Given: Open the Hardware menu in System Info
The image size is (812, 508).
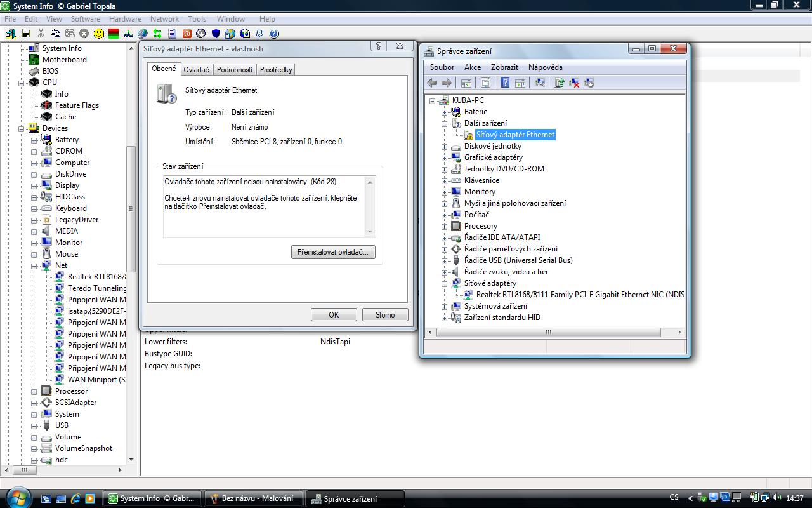Looking at the screenshot, I should (x=126, y=19).
